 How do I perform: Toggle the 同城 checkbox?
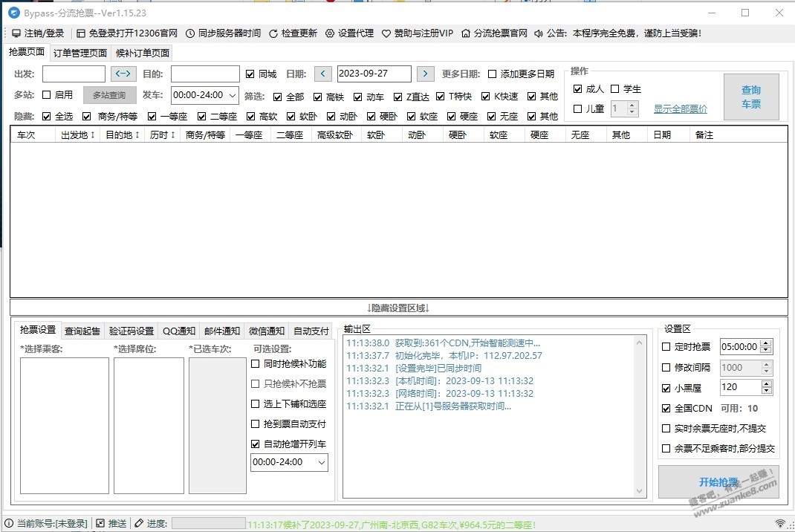click(250, 74)
